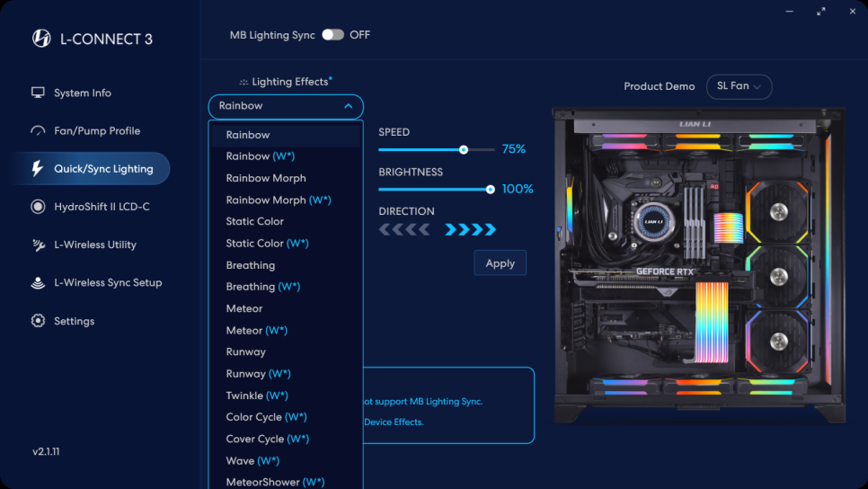
Task: Open the SL Fan product demo dropdown
Action: 739,86
